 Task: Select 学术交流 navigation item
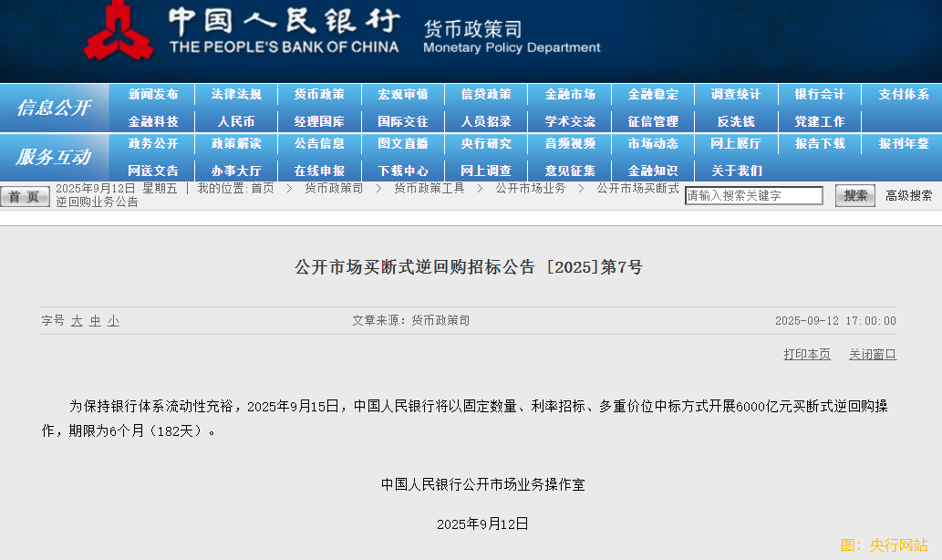click(570, 121)
